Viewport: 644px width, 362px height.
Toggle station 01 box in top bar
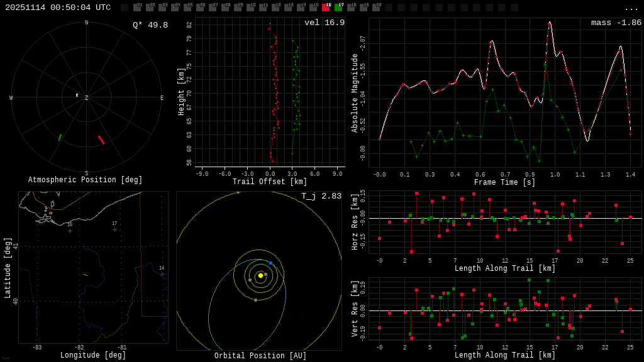point(137,8)
